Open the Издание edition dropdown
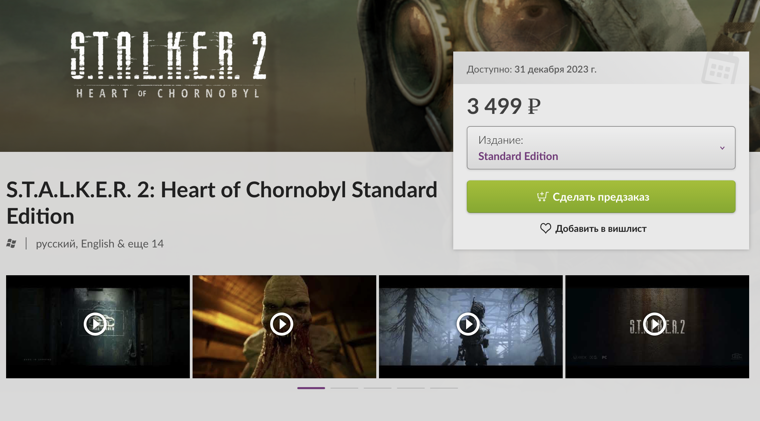 coord(600,148)
